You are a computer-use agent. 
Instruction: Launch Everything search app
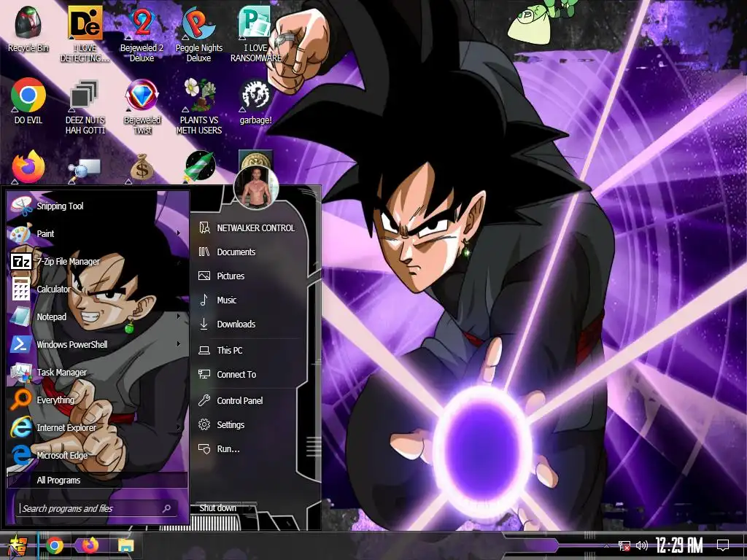[x=98, y=400]
